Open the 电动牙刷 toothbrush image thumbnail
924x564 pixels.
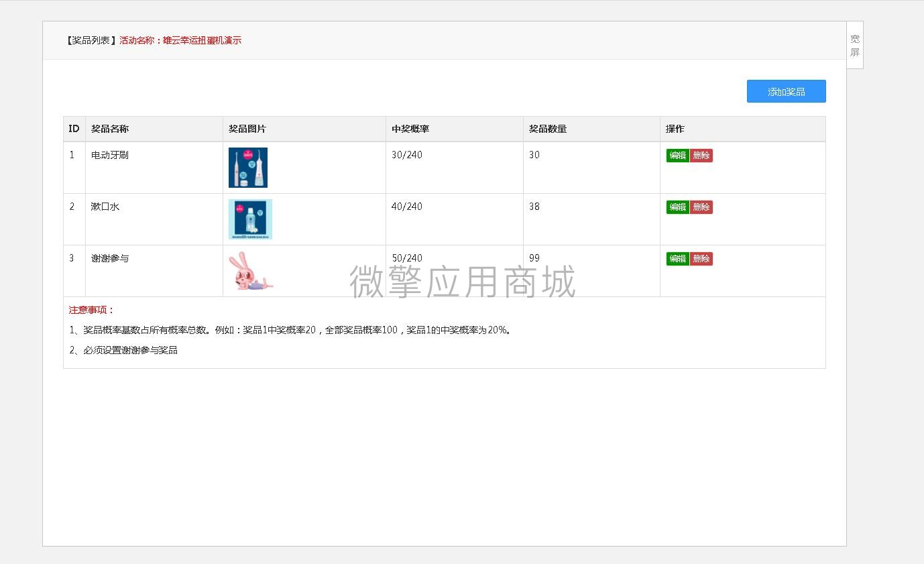tap(248, 167)
